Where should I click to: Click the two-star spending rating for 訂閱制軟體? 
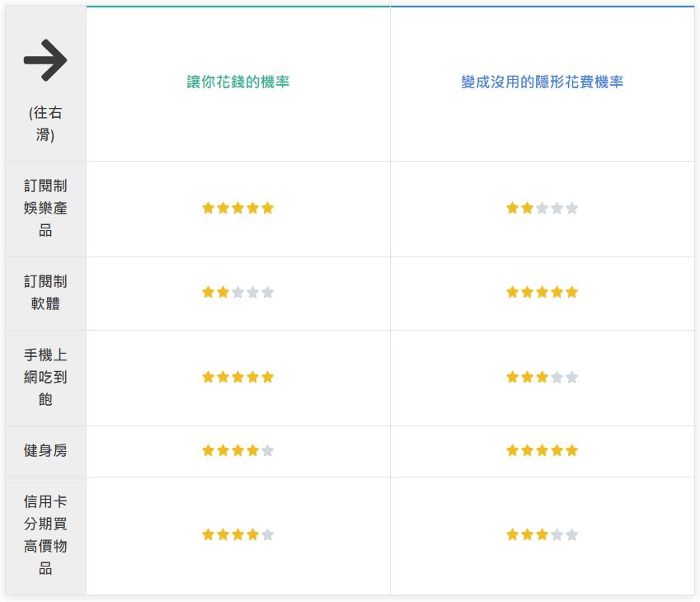tap(238, 293)
